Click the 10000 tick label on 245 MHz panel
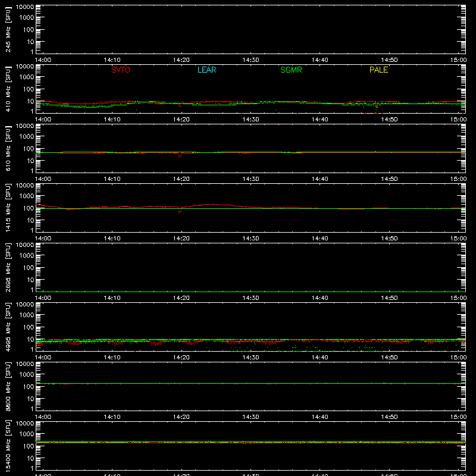This screenshot has width=476, height=476. [25, 7]
